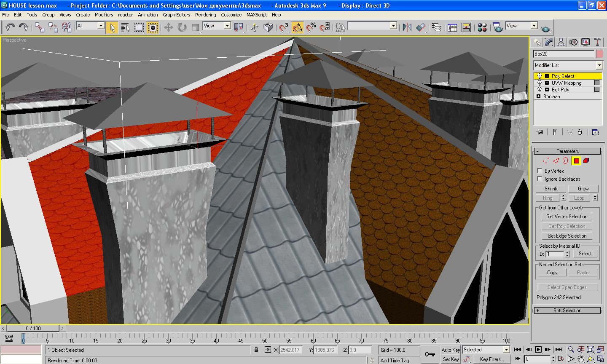Click the Undo arrow icon
Image resolution: width=607 pixels, height=364 pixels.
coord(10,27)
